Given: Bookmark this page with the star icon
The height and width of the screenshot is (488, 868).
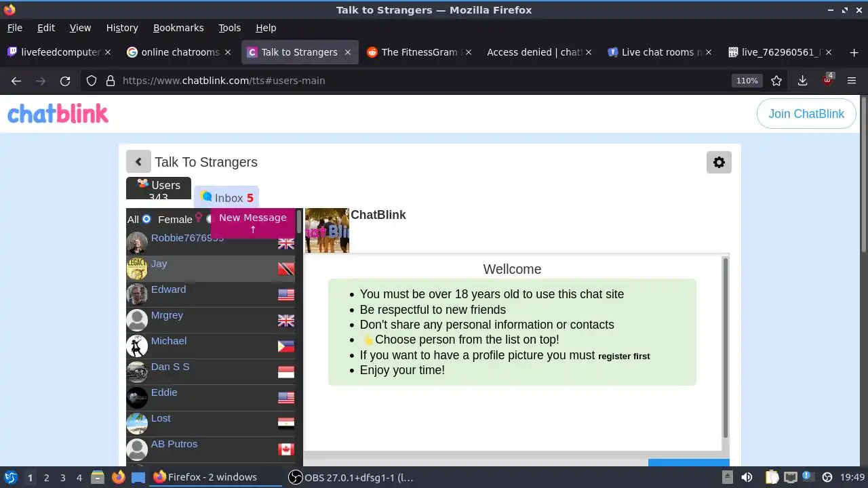Looking at the screenshot, I should click(x=776, y=81).
